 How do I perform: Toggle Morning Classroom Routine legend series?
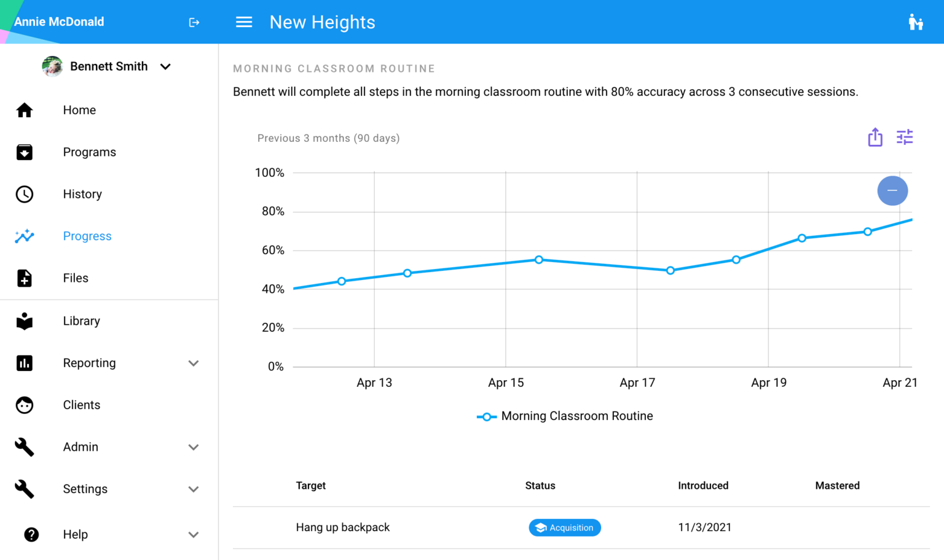click(565, 416)
